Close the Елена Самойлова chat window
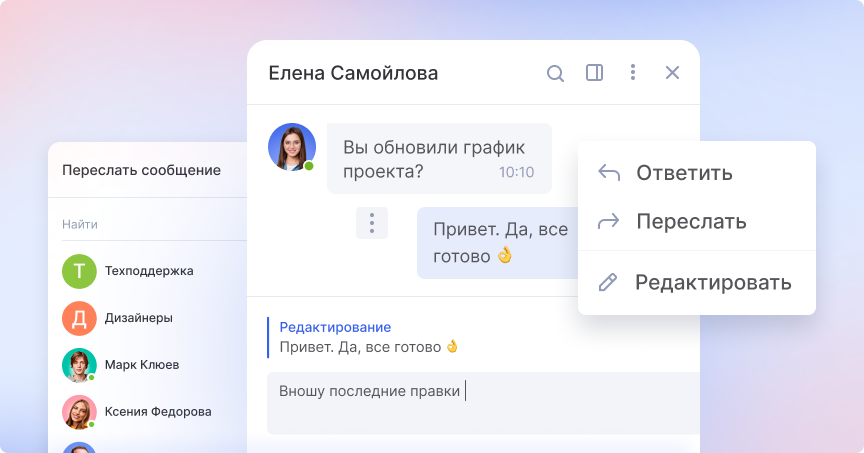This screenshot has width=864, height=453. click(x=672, y=73)
